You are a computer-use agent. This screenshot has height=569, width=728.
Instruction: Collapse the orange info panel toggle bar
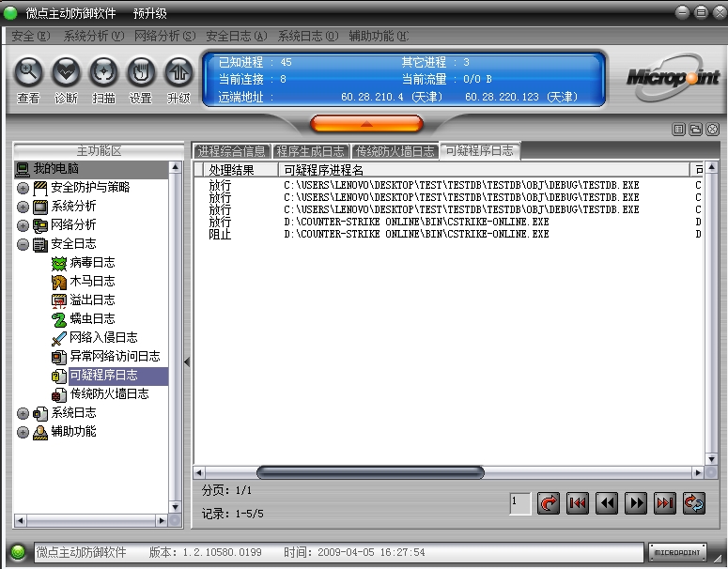tap(366, 124)
